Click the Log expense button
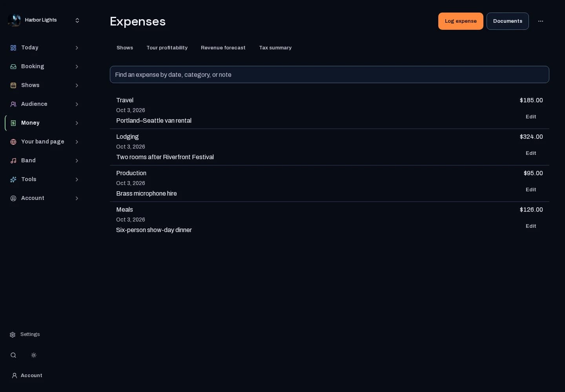The image size is (565, 392). pos(461,21)
